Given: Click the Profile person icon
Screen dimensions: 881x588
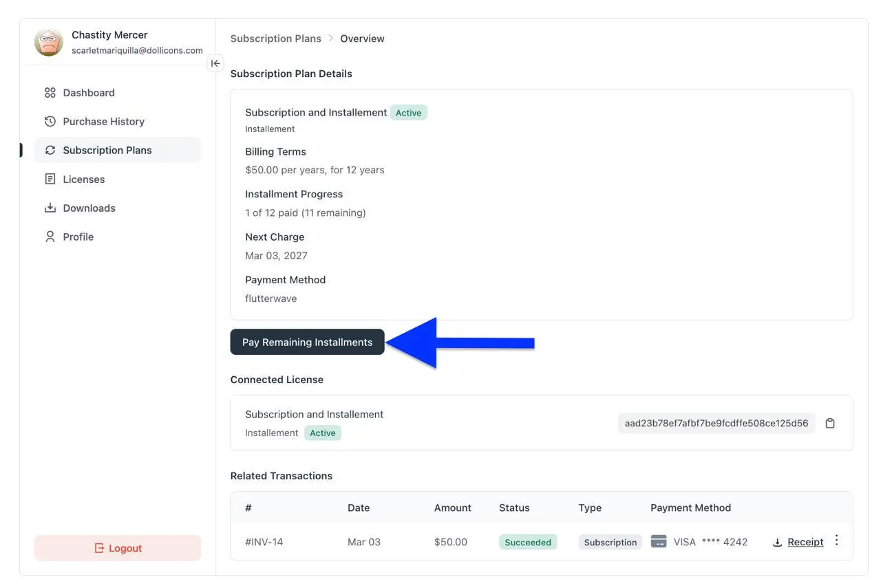Looking at the screenshot, I should coord(50,237).
